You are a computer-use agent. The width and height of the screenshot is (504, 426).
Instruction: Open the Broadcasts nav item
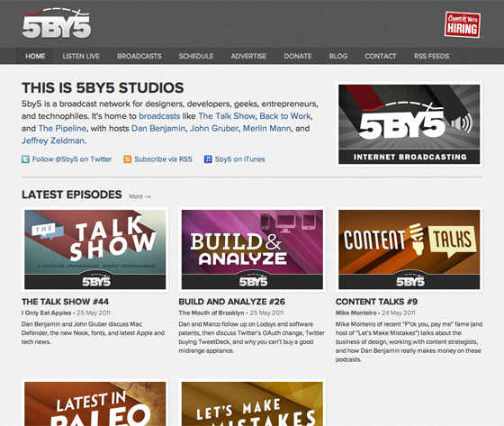coord(139,56)
